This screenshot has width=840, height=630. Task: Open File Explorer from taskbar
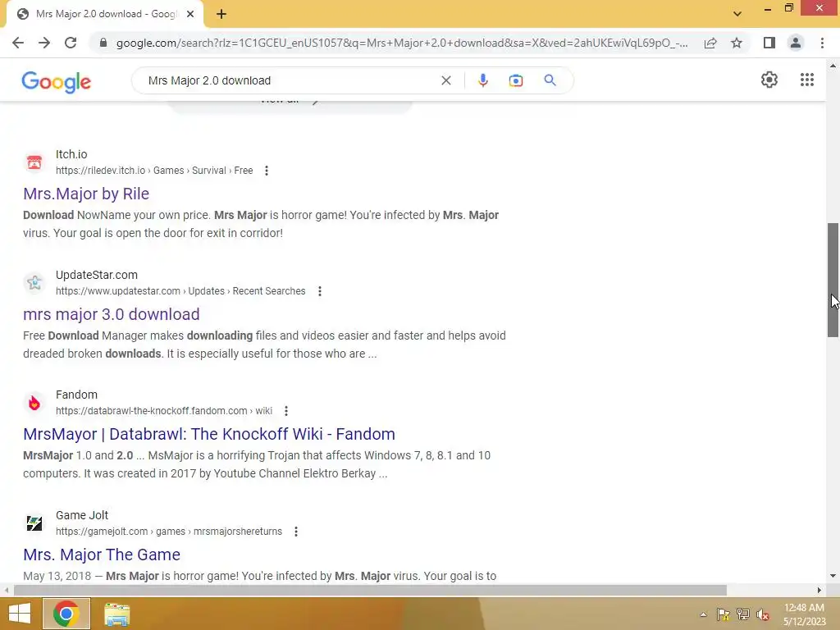[x=116, y=614]
